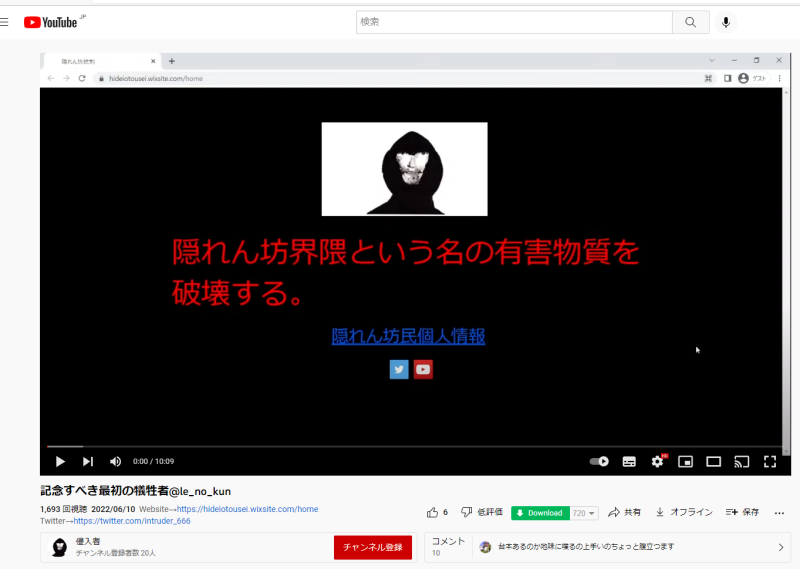Enable miniplayer mode
Viewport: 800px width, 569px height.
pyautogui.click(x=685, y=461)
